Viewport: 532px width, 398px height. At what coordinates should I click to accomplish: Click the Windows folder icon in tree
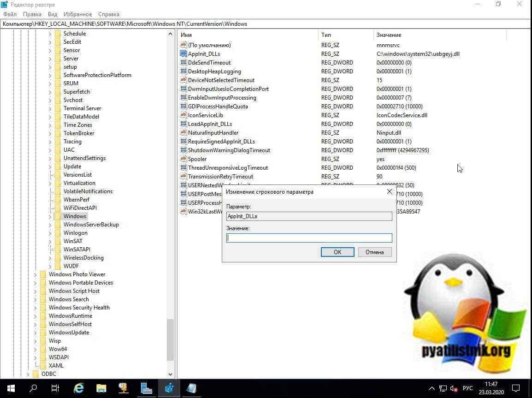tap(58, 216)
